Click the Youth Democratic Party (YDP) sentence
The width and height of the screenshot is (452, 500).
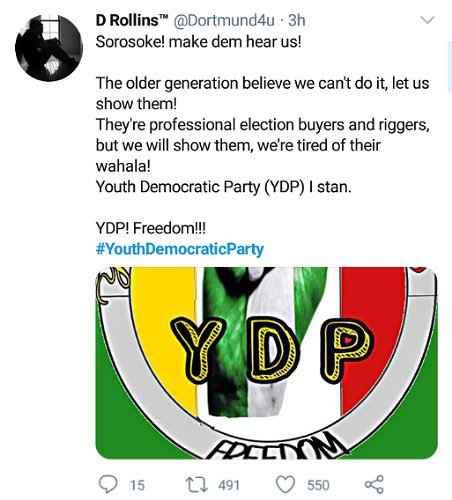(224, 187)
